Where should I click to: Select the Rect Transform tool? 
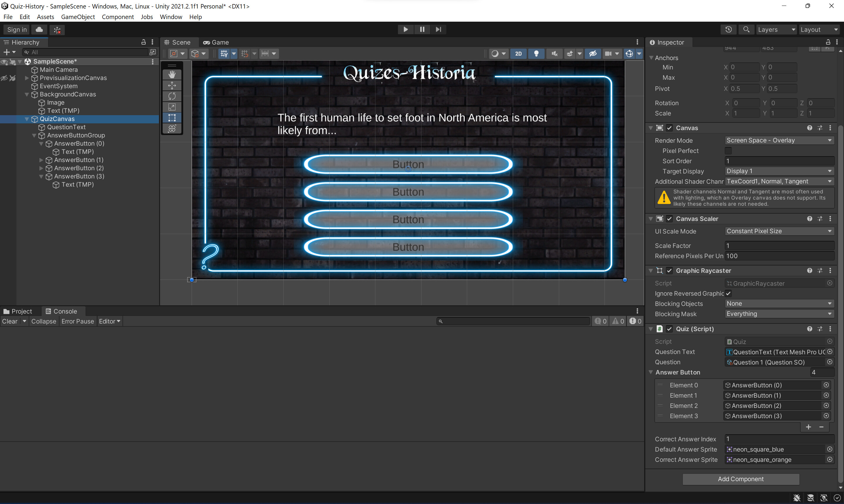click(x=172, y=118)
